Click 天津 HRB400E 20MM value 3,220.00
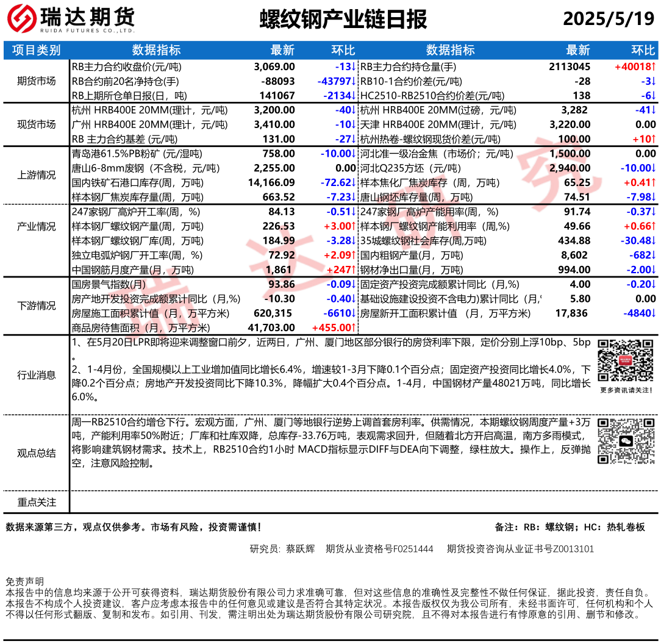Image resolution: width=661 pixels, height=644 pixels. [570, 125]
